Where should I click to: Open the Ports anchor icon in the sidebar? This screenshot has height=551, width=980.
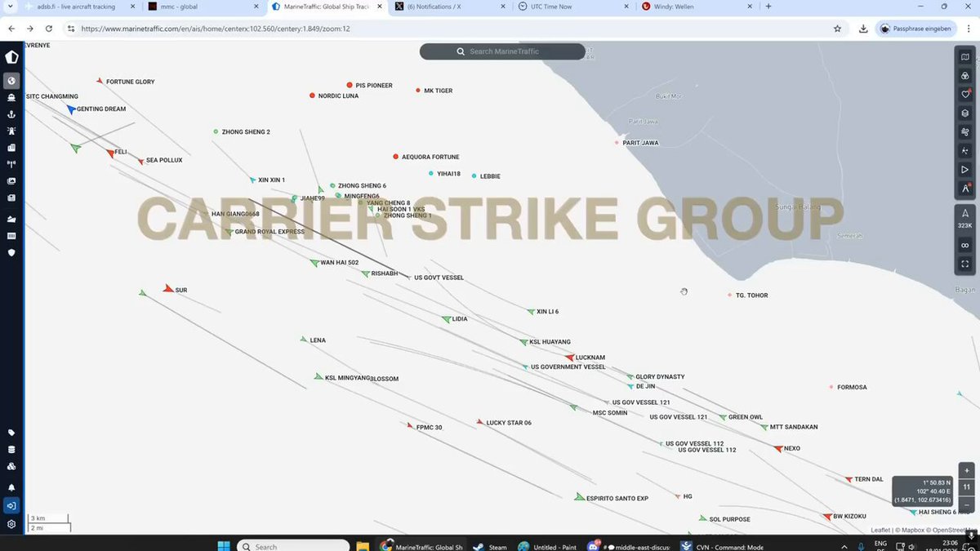(x=11, y=113)
